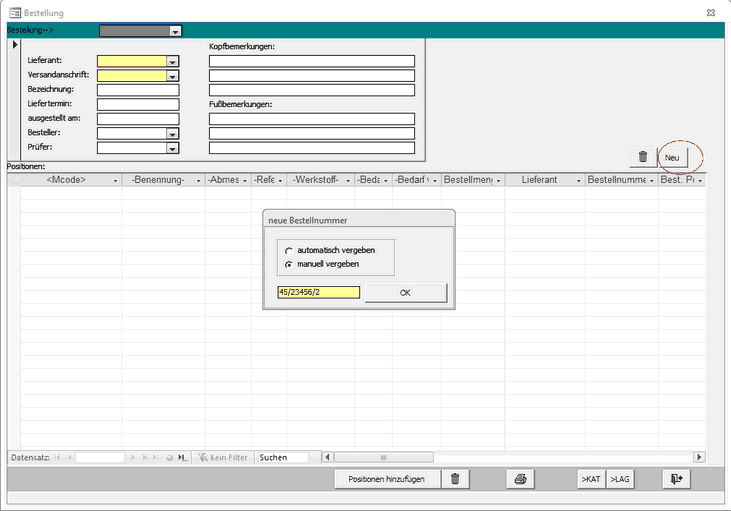Click the Mcode column header

pos(65,180)
